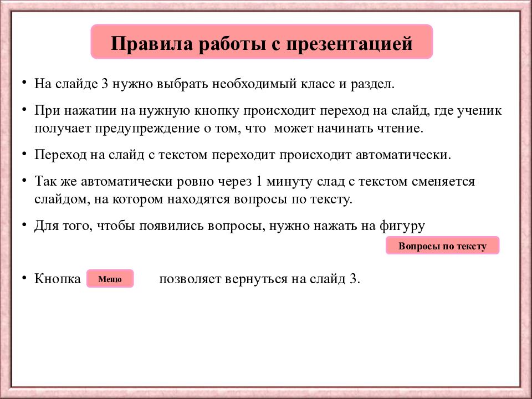Click the text 'При нажатии на нужную кнопку'
The image size is (532, 399).
(137, 111)
